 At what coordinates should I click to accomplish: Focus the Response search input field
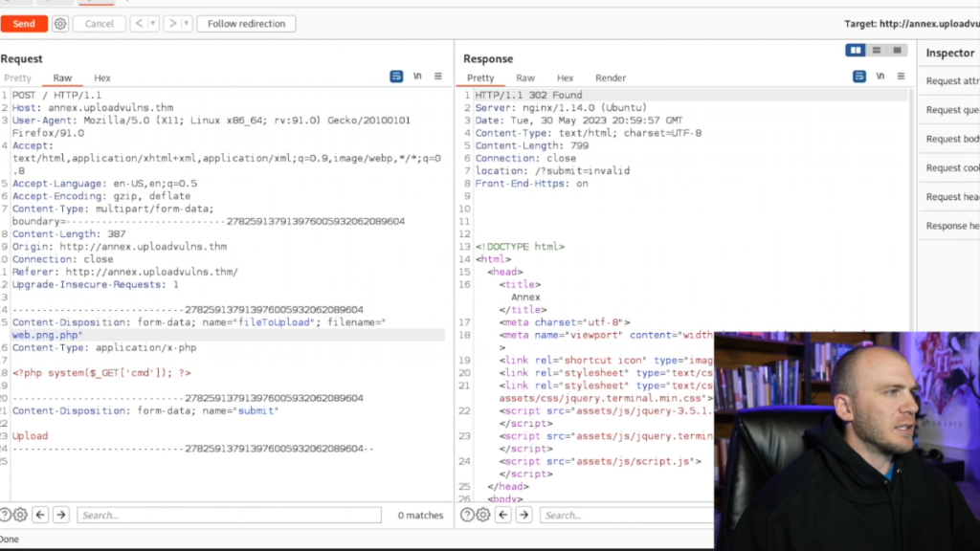pos(627,515)
